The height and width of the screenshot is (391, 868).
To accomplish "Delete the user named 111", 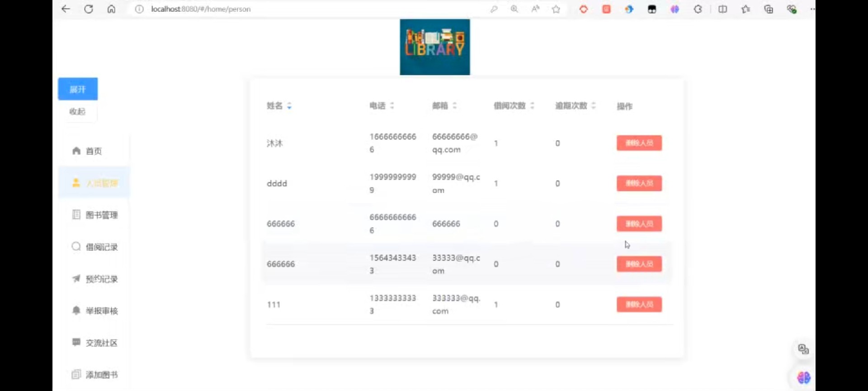I will [x=639, y=305].
